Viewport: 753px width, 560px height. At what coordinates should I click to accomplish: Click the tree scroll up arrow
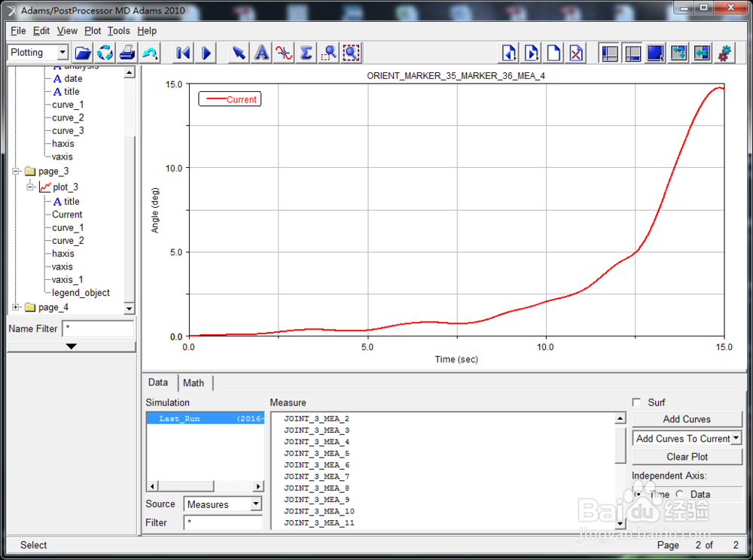129,73
